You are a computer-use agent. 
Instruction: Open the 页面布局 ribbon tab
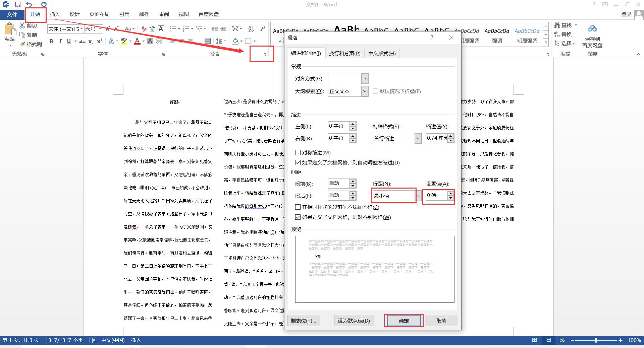click(x=99, y=14)
